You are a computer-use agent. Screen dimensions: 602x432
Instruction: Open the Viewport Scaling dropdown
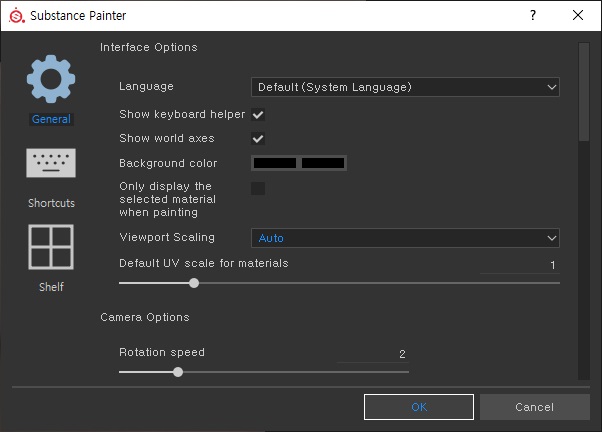[x=405, y=238]
